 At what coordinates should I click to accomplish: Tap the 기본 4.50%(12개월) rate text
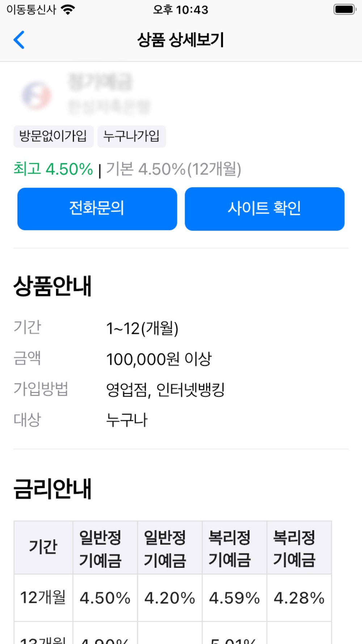pyautogui.click(x=174, y=169)
